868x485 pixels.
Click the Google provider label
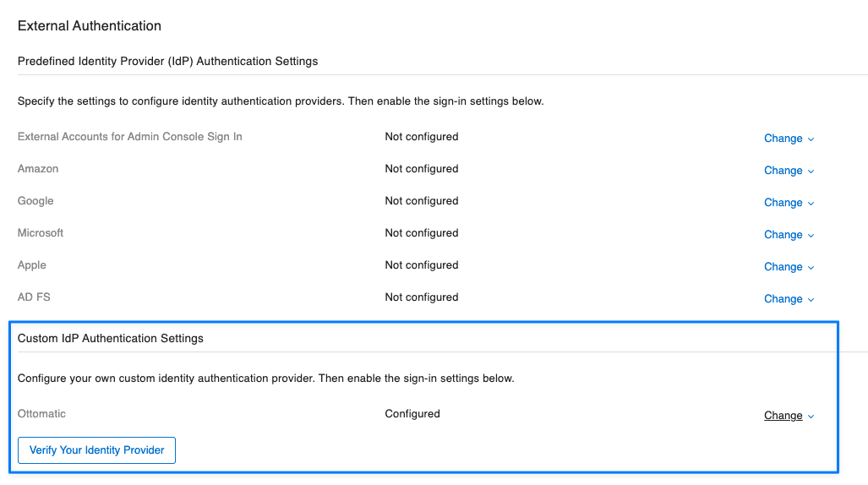35,201
